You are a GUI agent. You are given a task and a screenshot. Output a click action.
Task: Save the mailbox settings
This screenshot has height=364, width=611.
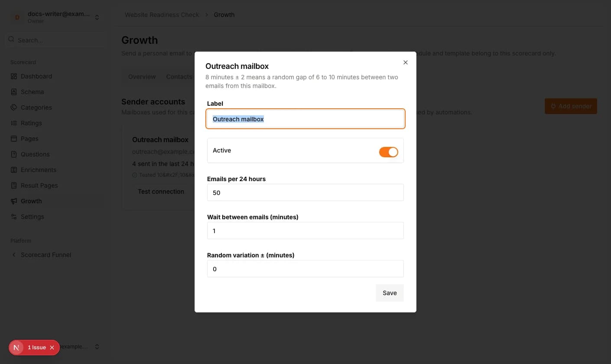[390, 293]
